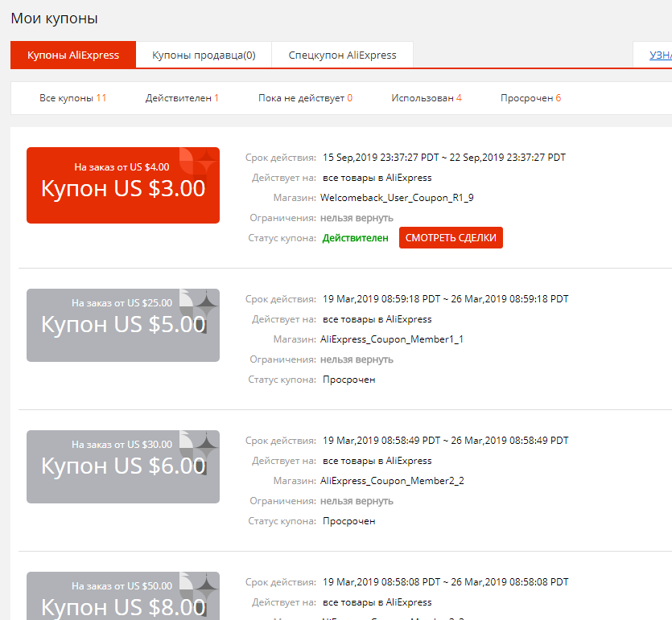Select the grey Купон US $5.00 card
This screenshot has width=672, height=620.
[123, 326]
